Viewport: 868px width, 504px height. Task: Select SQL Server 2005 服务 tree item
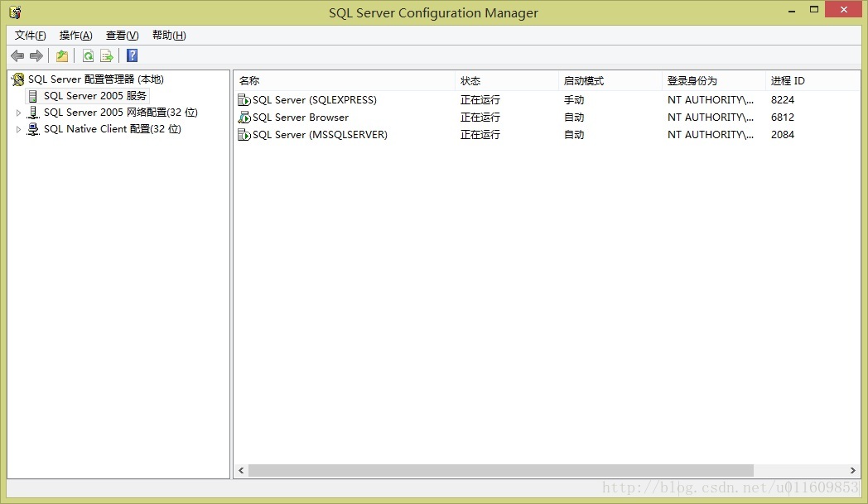click(95, 96)
